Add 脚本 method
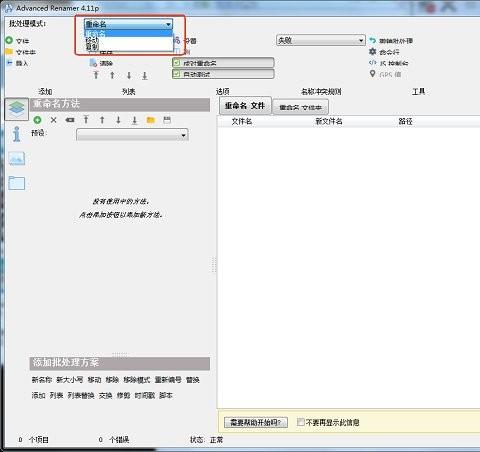 [166, 395]
